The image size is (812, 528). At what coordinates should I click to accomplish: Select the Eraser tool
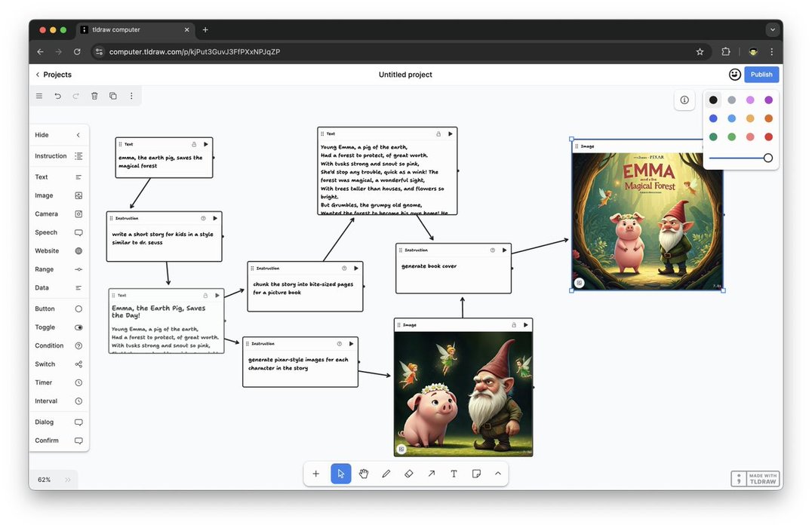tap(408, 474)
